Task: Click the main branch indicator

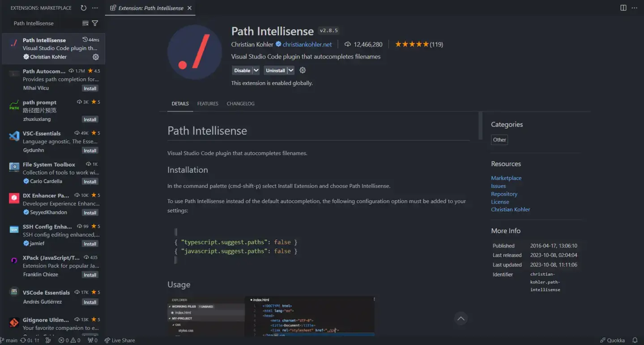Action: click(x=9, y=340)
